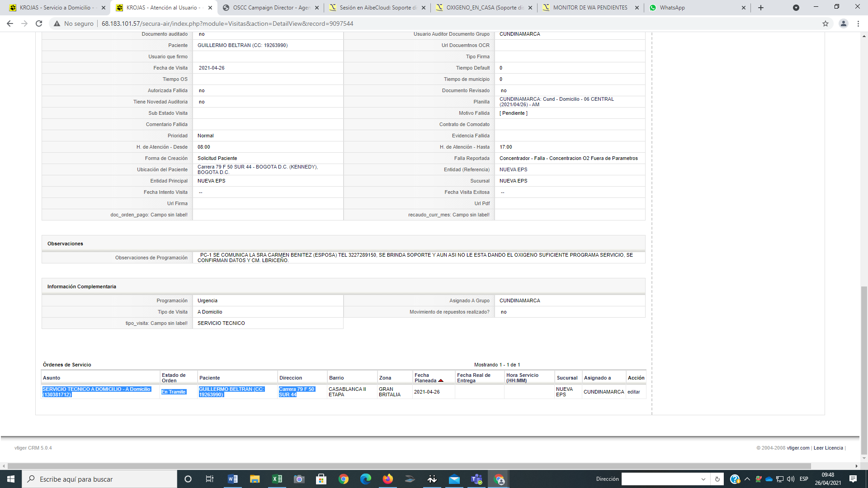Open Microsoft Excel from taskbar
Screen dimensions: 868x488
coord(277,479)
